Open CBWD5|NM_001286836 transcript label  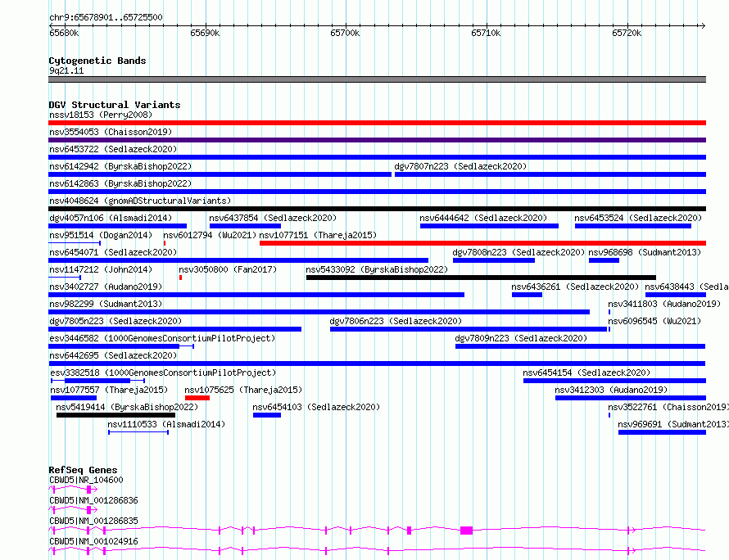pyautogui.click(x=93, y=500)
